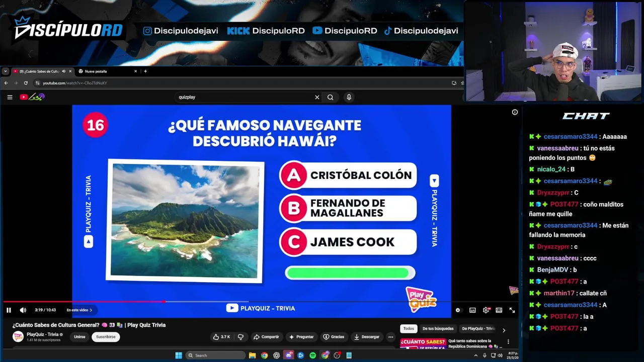Click the Descargar button
The height and width of the screenshot is (362, 644).
[x=367, y=337]
